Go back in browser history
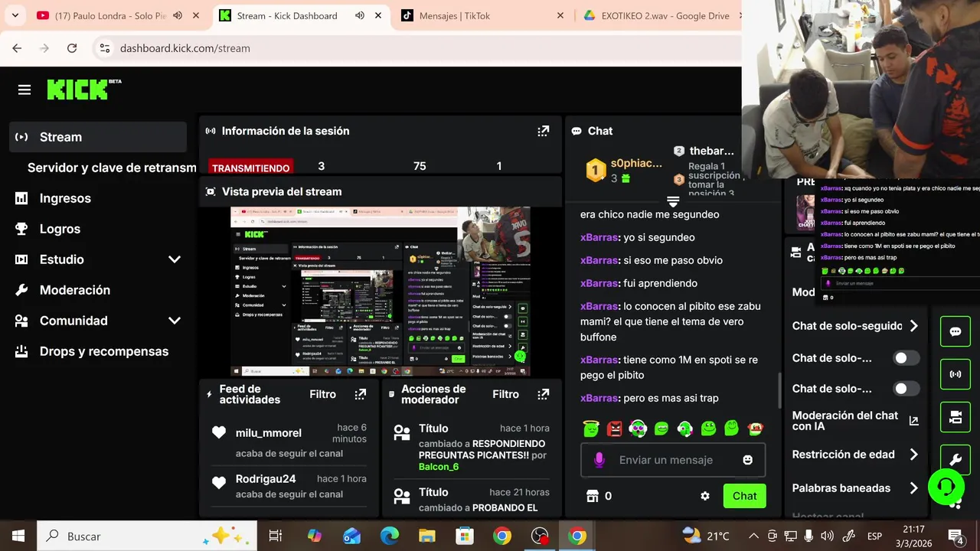This screenshot has width=980, height=551. click(17, 48)
